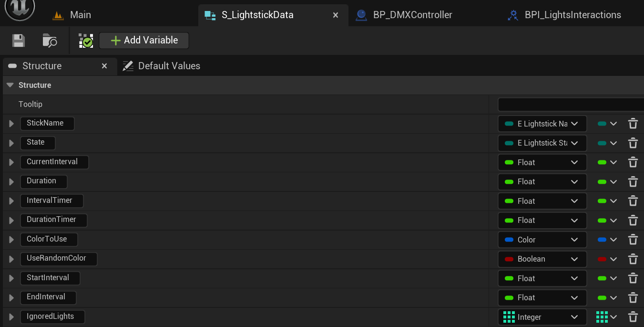Click the Browse to asset icon
The width and height of the screenshot is (644, 327).
(50, 41)
